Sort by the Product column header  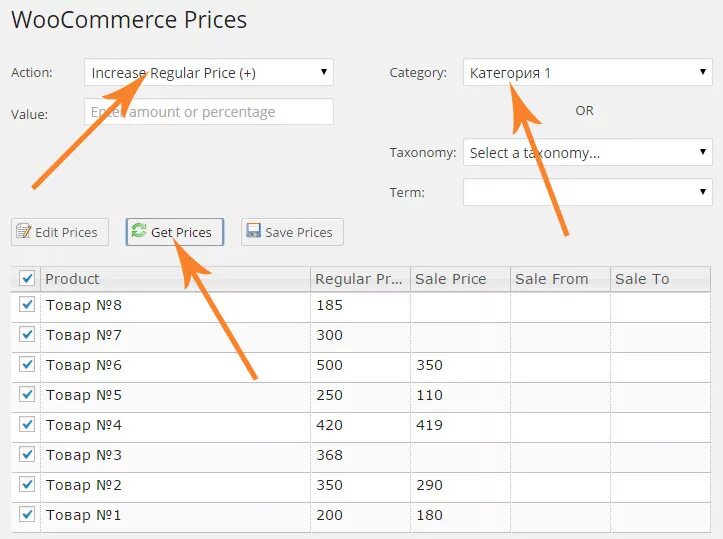(x=176, y=279)
